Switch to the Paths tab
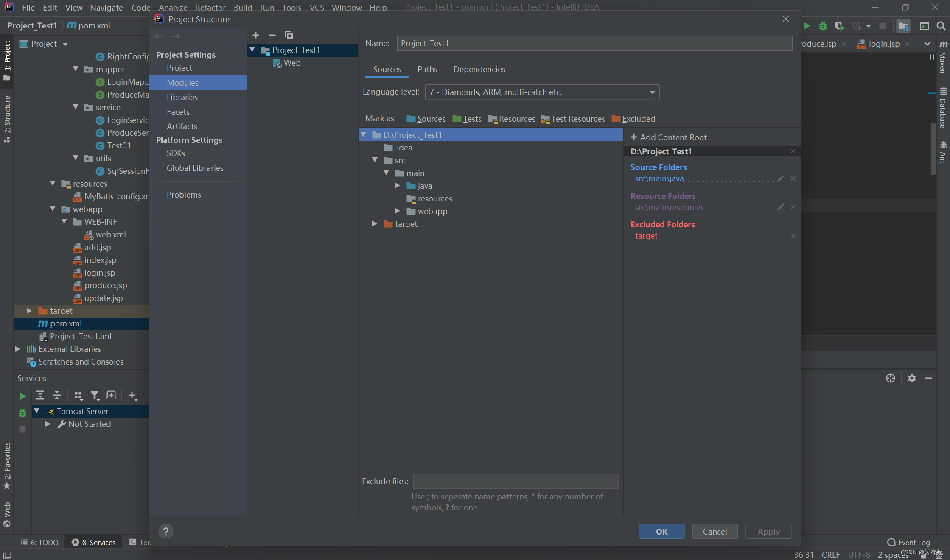The image size is (950, 560). pos(427,69)
